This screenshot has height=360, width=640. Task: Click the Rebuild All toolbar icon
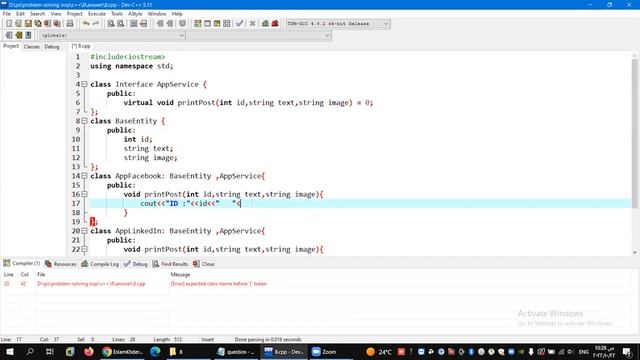point(227,24)
